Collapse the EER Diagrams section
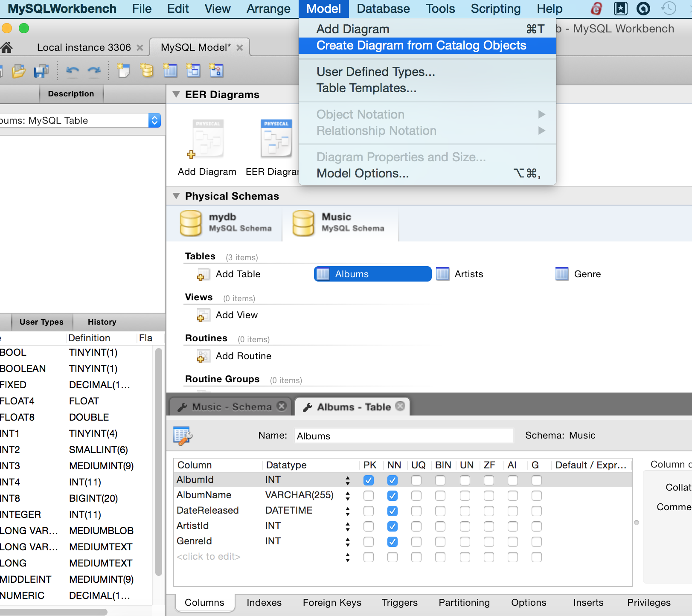692x616 pixels. click(176, 94)
